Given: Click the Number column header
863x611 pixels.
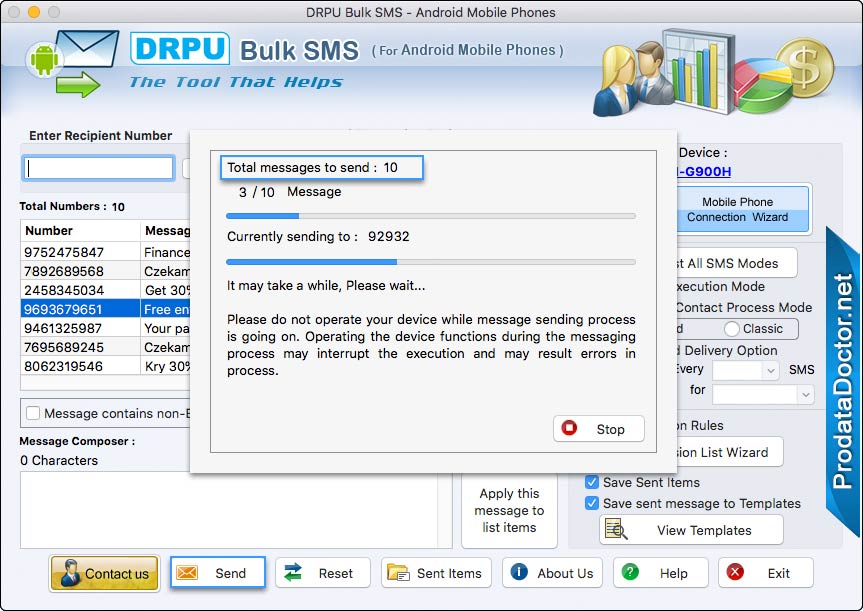Looking at the screenshot, I should pos(80,231).
